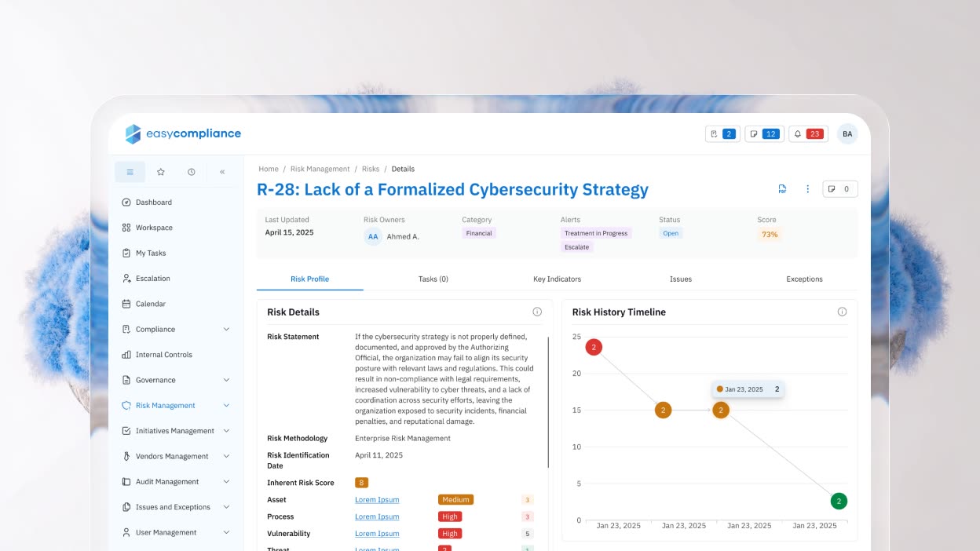
Task: Switch to the Key Indicators tab
Action: [557, 279]
